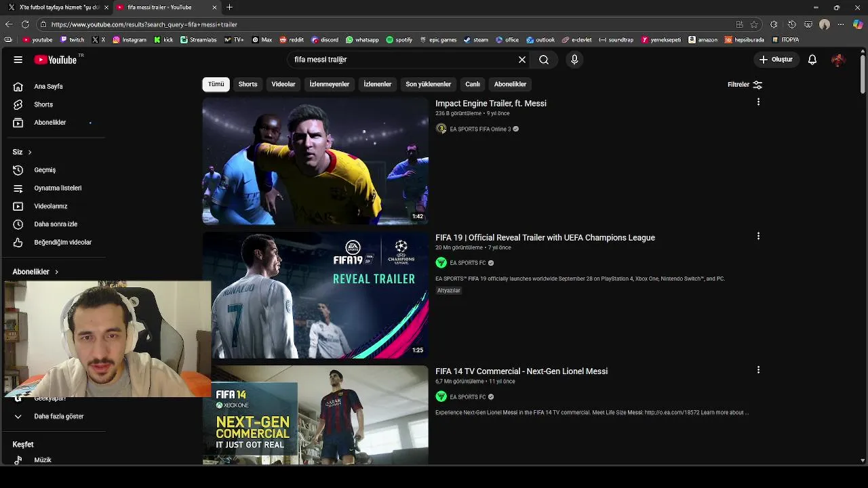Open the account avatar menu

pyautogui.click(x=838, y=60)
